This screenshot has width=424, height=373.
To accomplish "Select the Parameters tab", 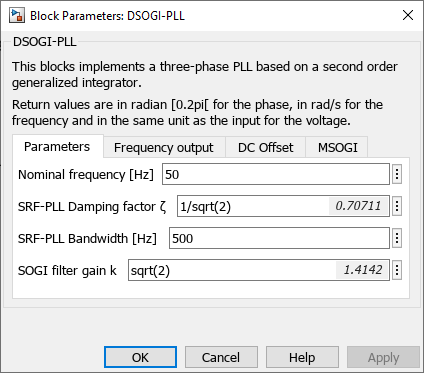I will click(57, 147).
